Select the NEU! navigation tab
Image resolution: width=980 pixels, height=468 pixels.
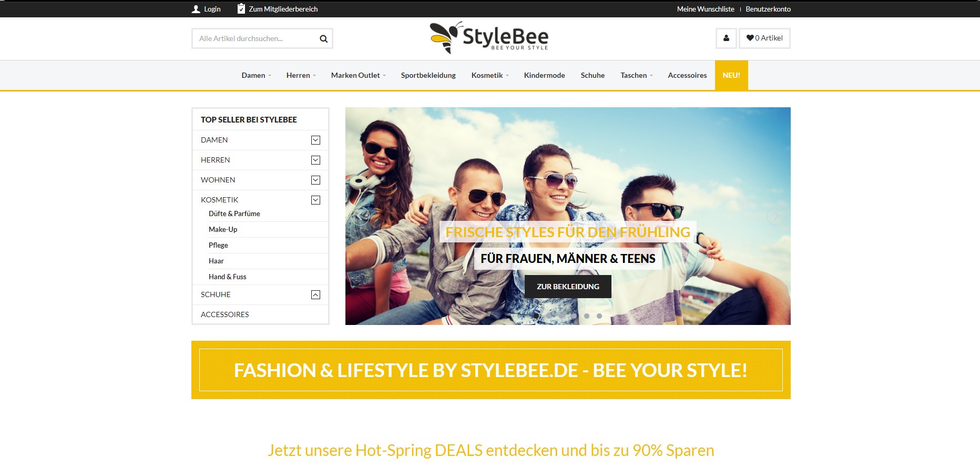731,75
